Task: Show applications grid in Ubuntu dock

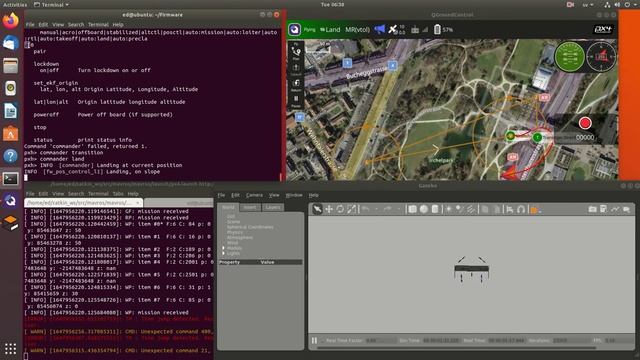Action: click(11, 348)
